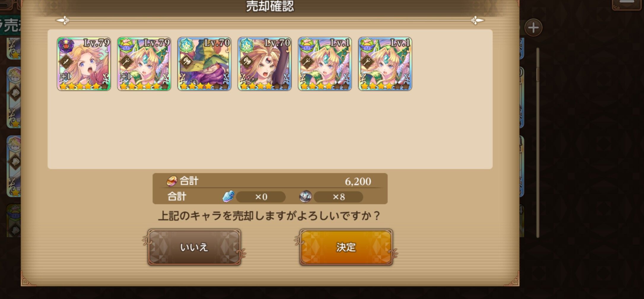The height and width of the screenshot is (299, 644).
Task: Select the second Lv.79 green-hat character card
Action: 144,64
